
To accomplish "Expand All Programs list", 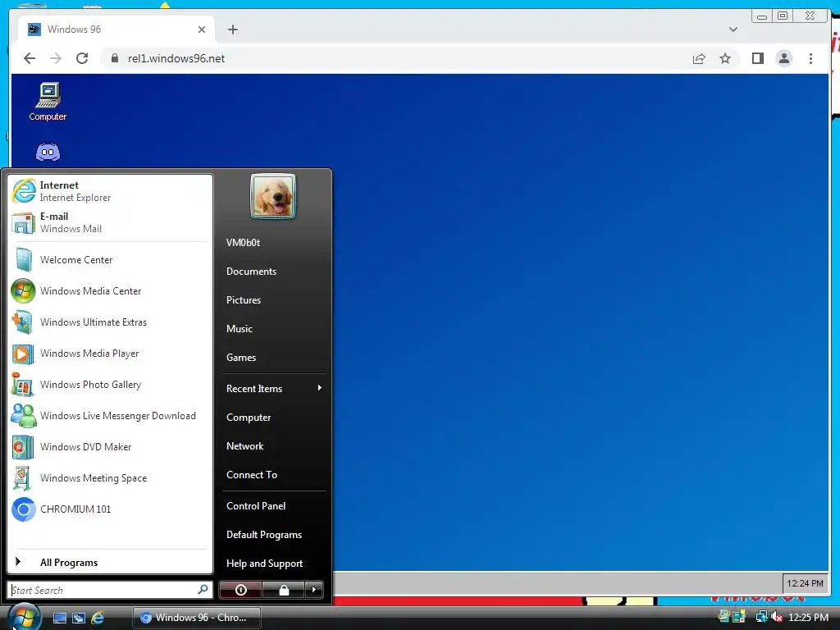I will point(110,562).
